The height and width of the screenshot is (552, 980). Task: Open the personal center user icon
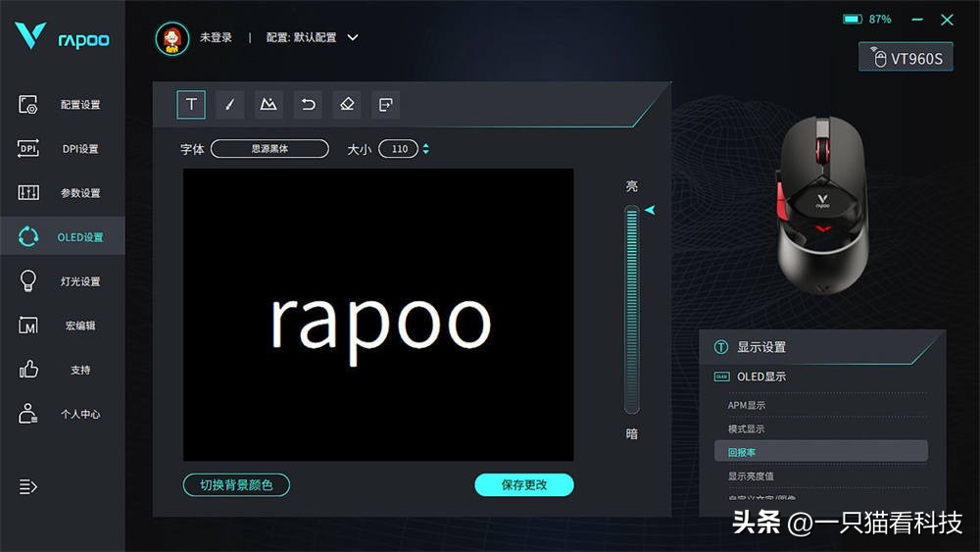[x=28, y=413]
